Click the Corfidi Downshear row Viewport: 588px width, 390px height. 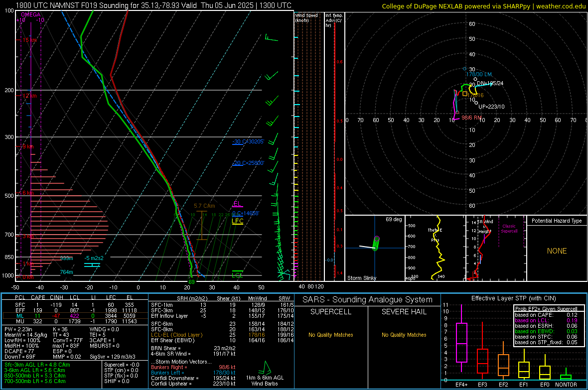tap(193, 378)
